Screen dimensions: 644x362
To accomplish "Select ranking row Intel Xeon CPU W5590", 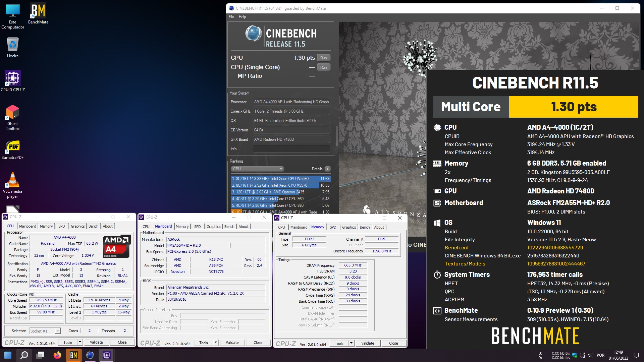I will tap(280, 179).
